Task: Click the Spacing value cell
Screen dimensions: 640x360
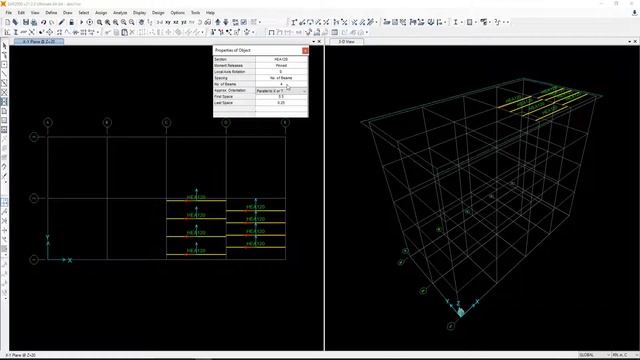Action: tap(281, 78)
